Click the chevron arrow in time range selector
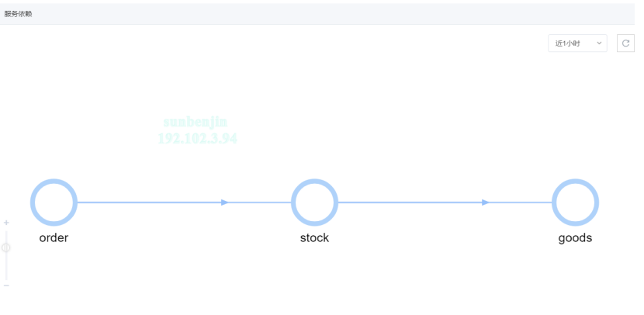This screenshot has height=315, width=644. [x=599, y=43]
